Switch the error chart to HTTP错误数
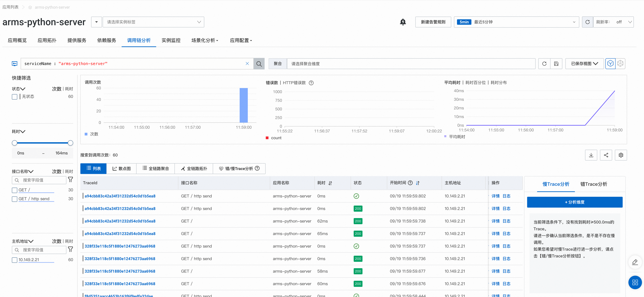Image resolution: width=644 pixels, height=297 pixels. coord(294,83)
